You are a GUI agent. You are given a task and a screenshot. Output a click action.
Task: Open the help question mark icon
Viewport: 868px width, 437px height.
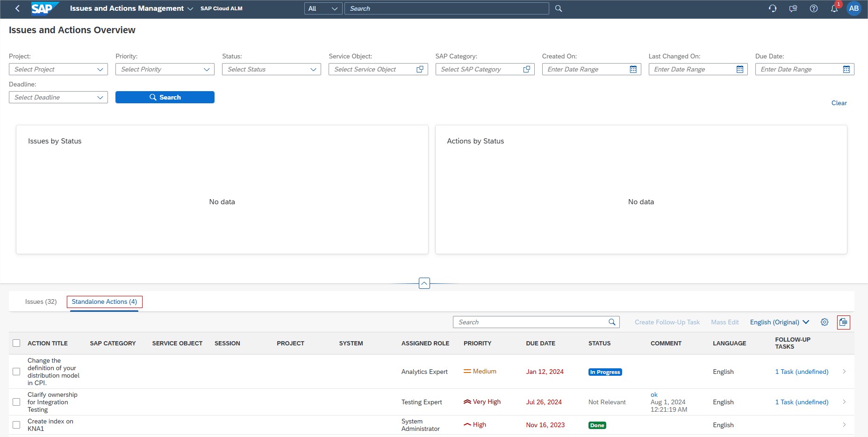click(x=814, y=8)
